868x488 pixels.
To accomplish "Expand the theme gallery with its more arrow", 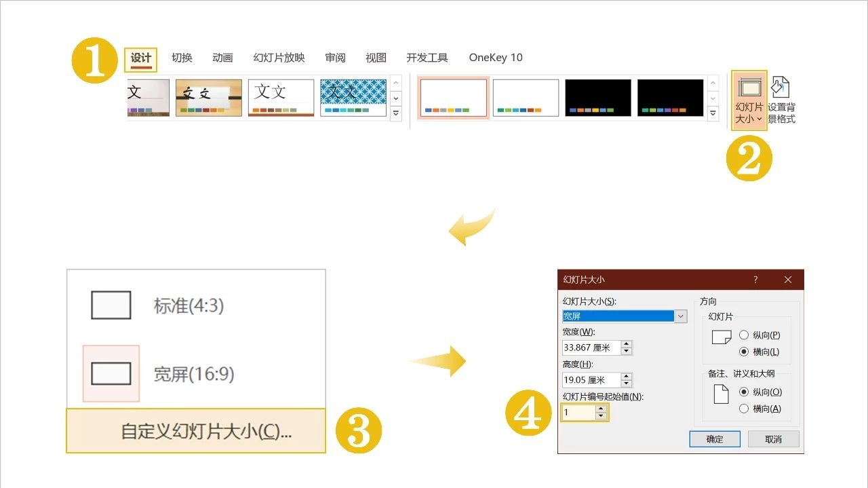I will click(x=396, y=114).
